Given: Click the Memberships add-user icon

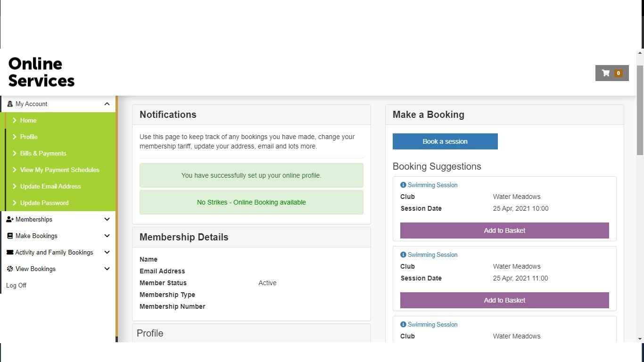Looking at the screenshot, I should click(10, 220).
